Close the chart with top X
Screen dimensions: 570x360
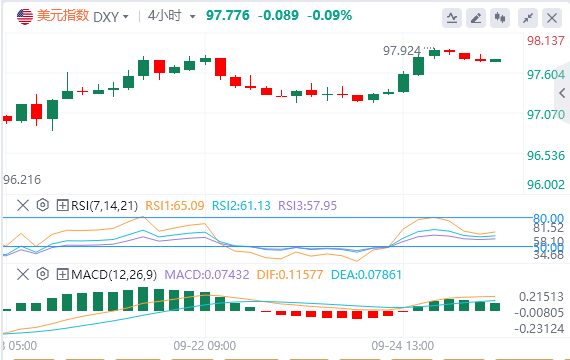[x=552, y=17]
